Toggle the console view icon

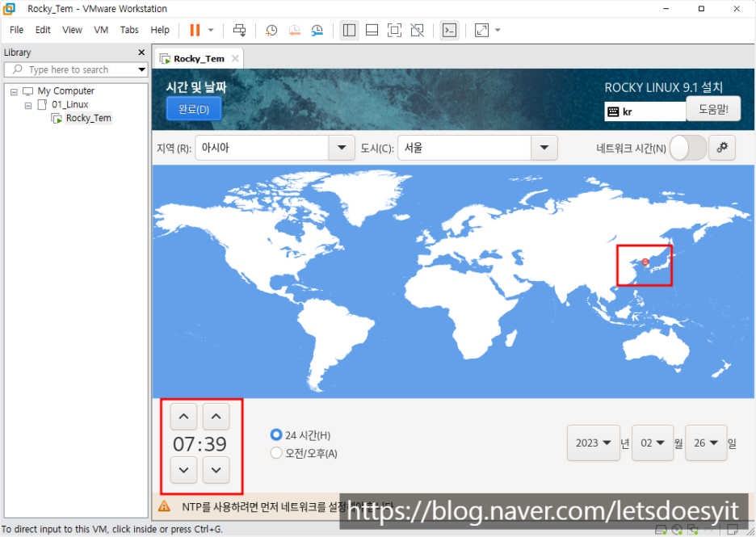[x=449, y=31]
